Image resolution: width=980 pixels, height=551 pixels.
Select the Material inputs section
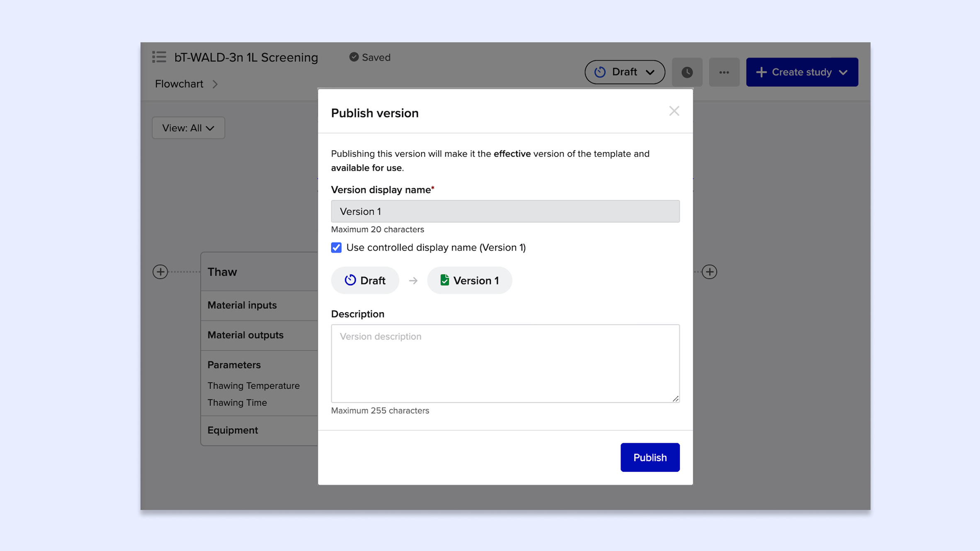pyautogui.click(x=242, y=305)
